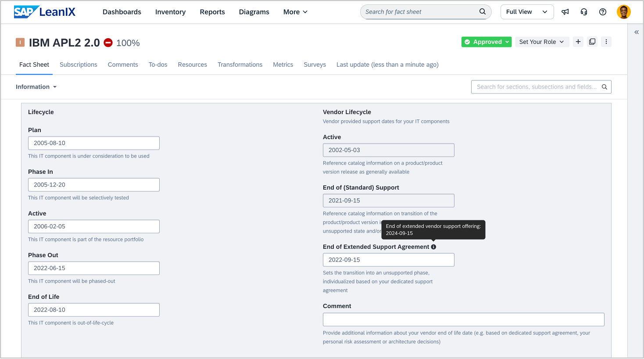This screenshot has height=359, width=644.
Task: Click 'This IT component is out-of-life-cycle' text
Action: pos(71,323)
